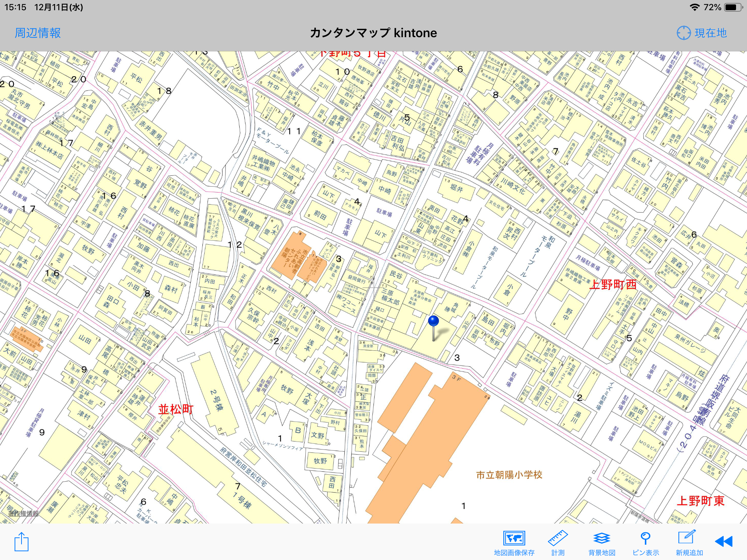This screenshot has height=560, width=747.
Task: Tap the 現在地 location button
Action: [x=702, y=33]
